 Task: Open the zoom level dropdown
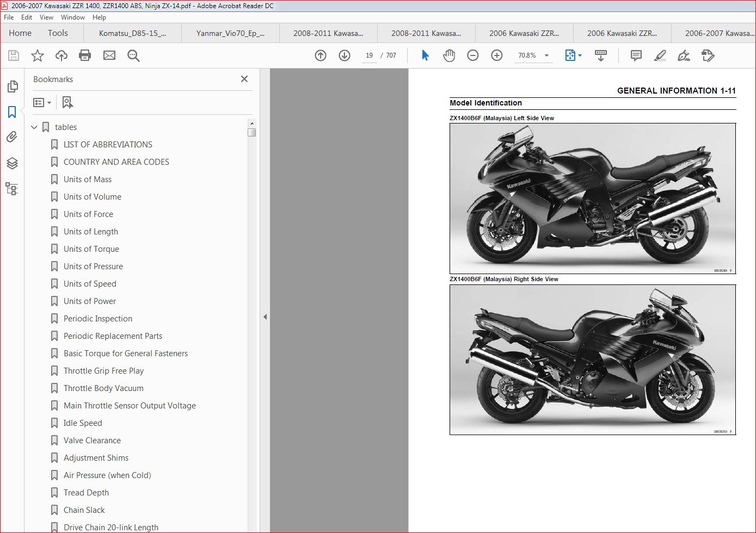pos(546,55)
